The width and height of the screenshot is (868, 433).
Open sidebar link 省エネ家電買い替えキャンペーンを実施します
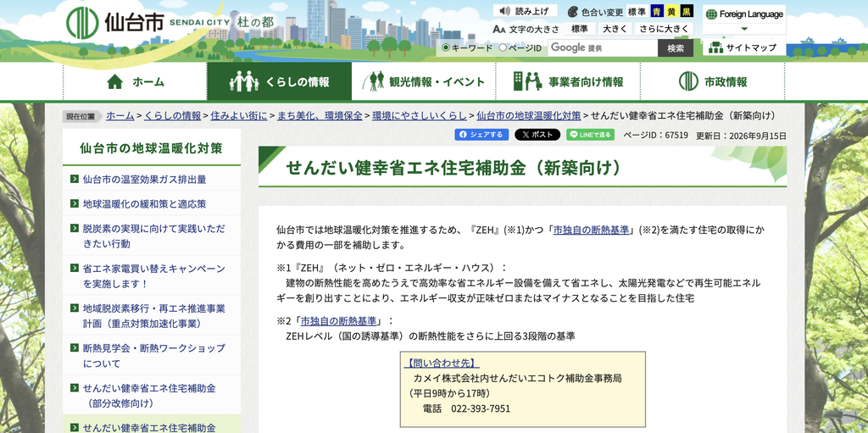pyautogui.click(x=154, y=275)
